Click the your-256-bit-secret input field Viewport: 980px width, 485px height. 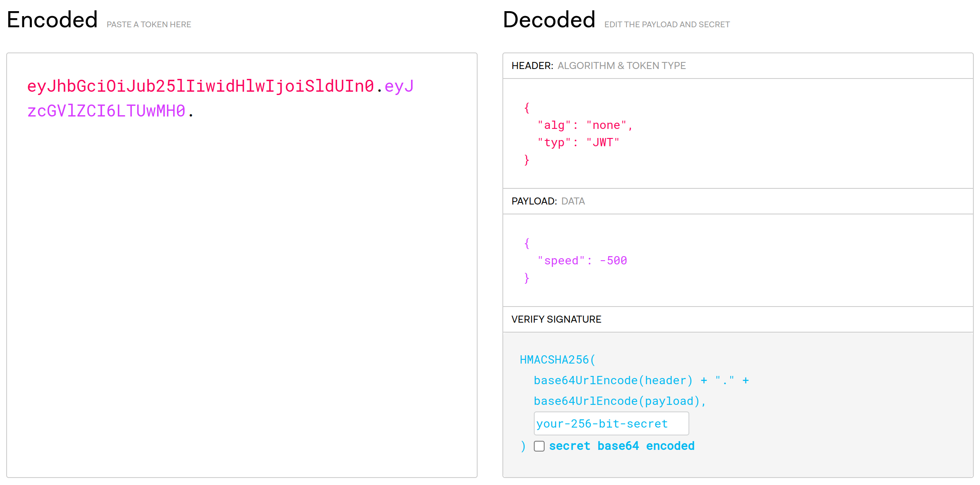click(611, 423)
